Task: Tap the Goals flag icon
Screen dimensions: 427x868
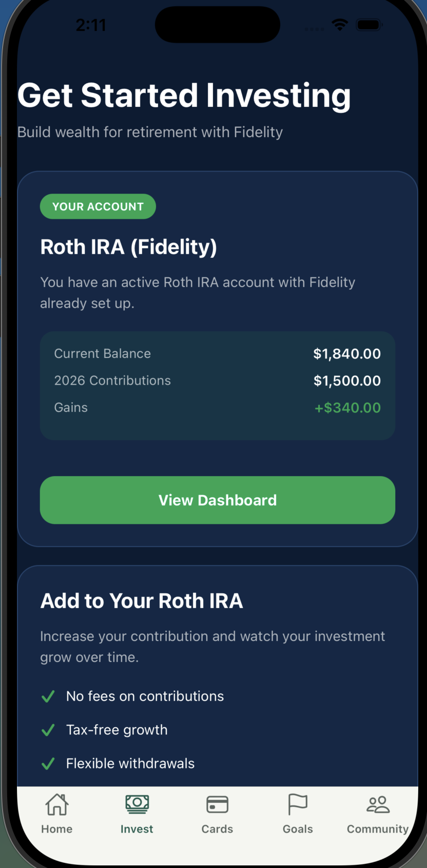Action: coord(298,804)
